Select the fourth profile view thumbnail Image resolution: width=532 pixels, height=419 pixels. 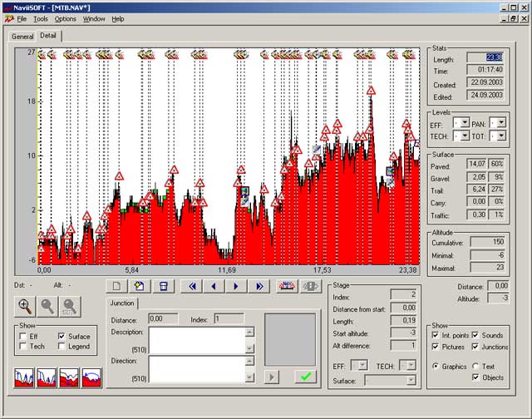pos(91,378)
